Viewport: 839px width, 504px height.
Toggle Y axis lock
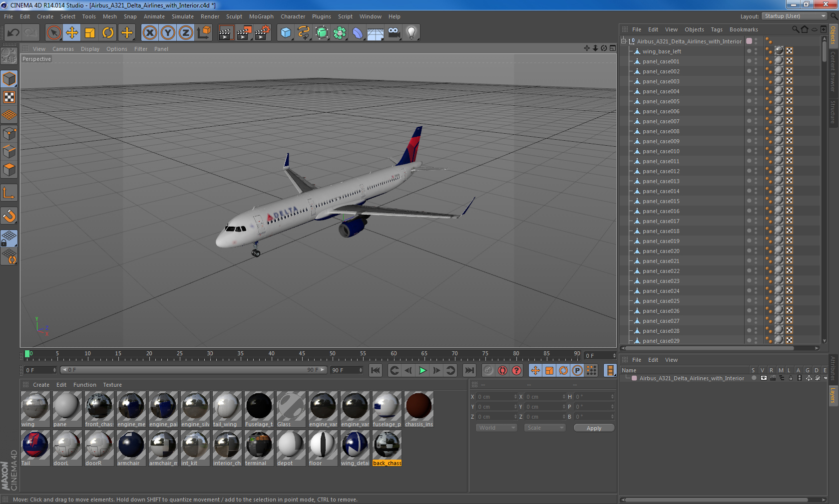[x=168, y=33]
